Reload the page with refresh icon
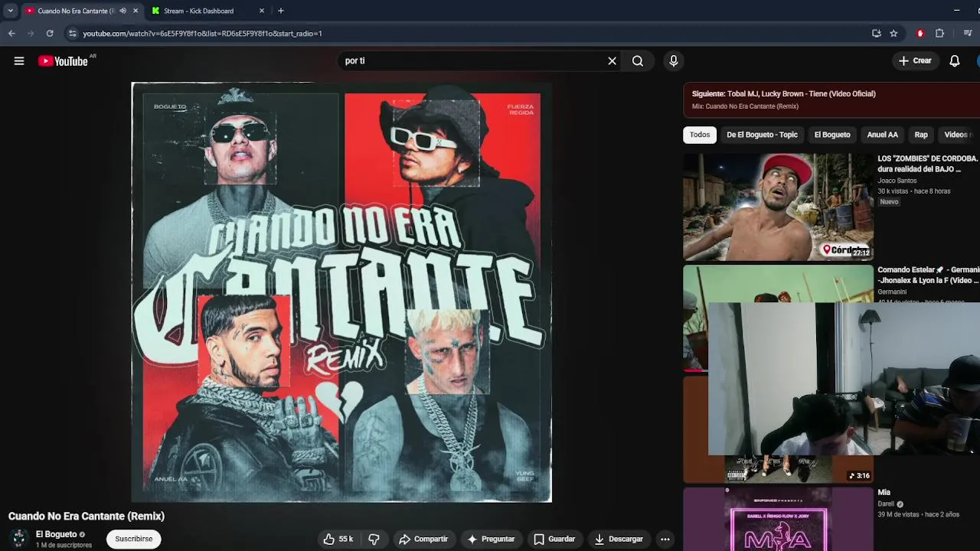 50,34
